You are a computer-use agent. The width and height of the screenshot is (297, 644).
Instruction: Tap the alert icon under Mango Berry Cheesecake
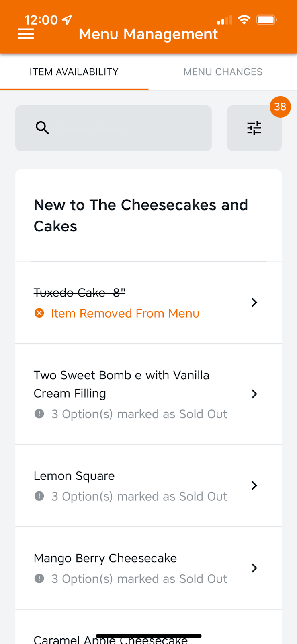tap(39, 578)
